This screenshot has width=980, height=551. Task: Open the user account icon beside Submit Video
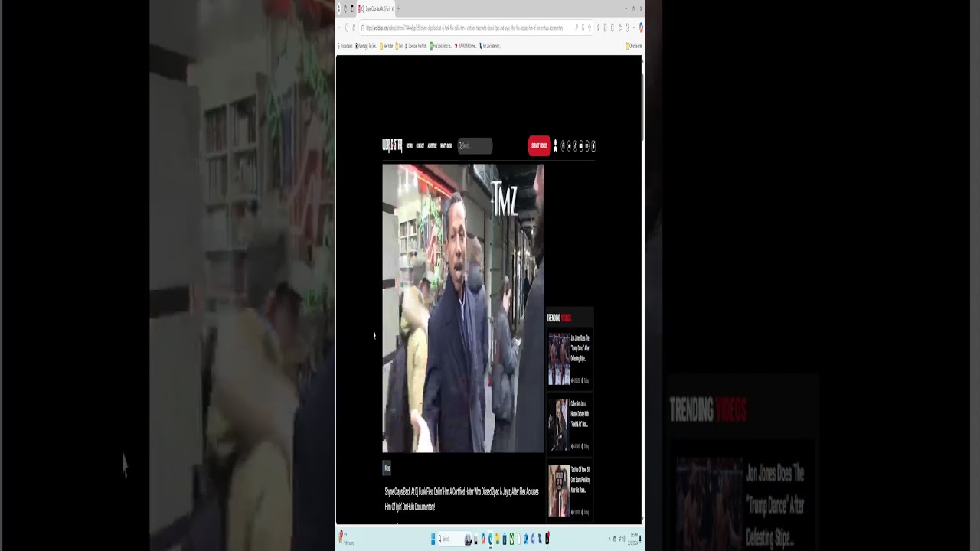pos(555,145)
